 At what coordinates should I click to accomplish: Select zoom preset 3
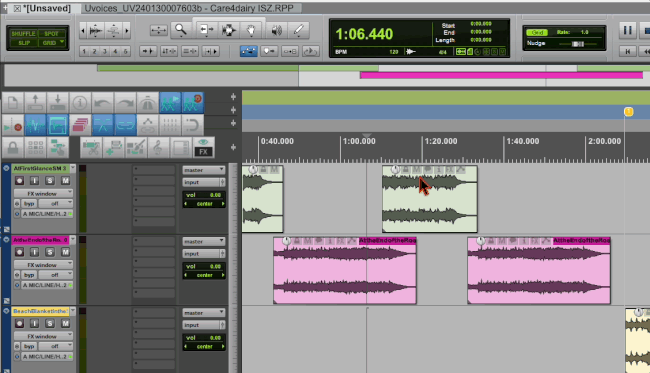tap(105, 51)
